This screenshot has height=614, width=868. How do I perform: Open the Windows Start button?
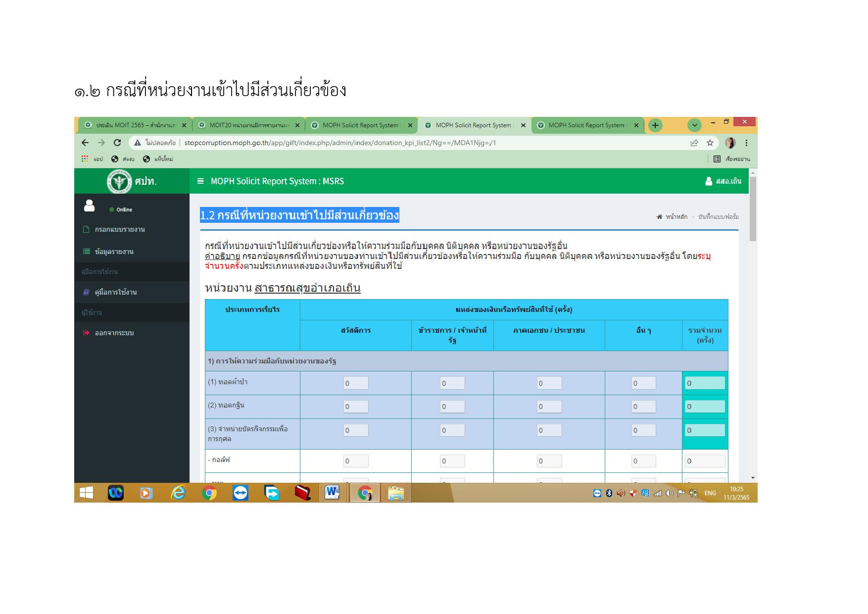click(86, 493)
